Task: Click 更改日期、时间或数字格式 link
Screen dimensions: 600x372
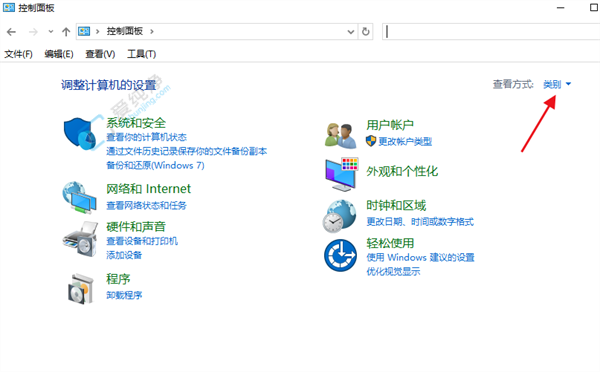Action: pos(420,222)
